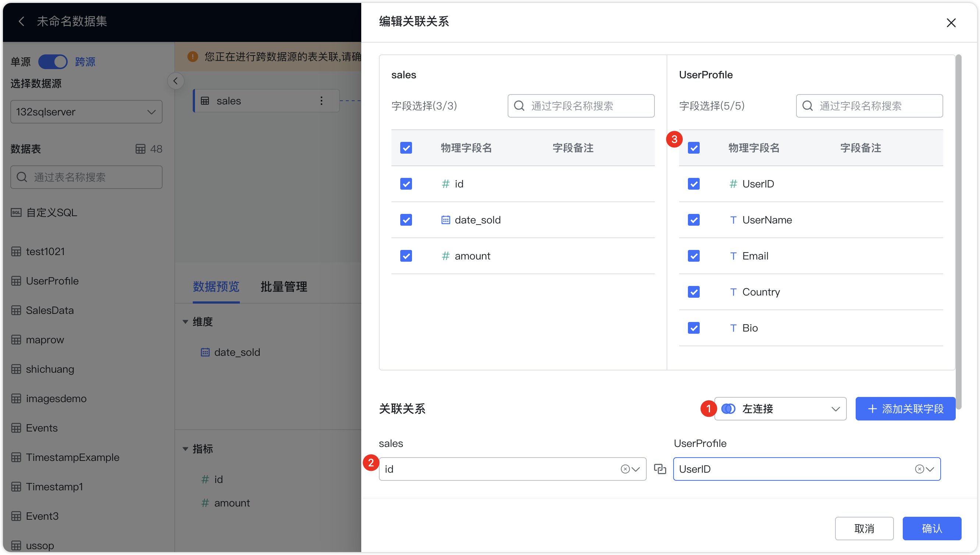This screenshot has height=555, width=980.
Task: Click the maprow table icon
Action: point(16,340)
